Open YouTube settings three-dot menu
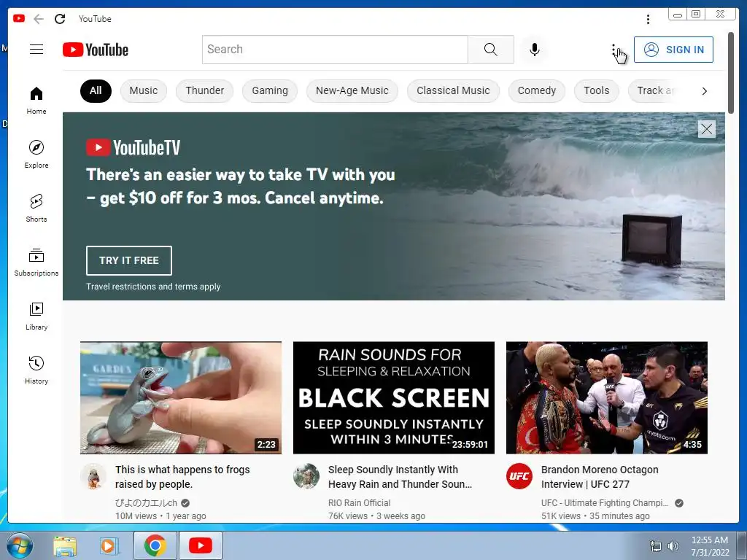747x560 pixels. (614, 50)
